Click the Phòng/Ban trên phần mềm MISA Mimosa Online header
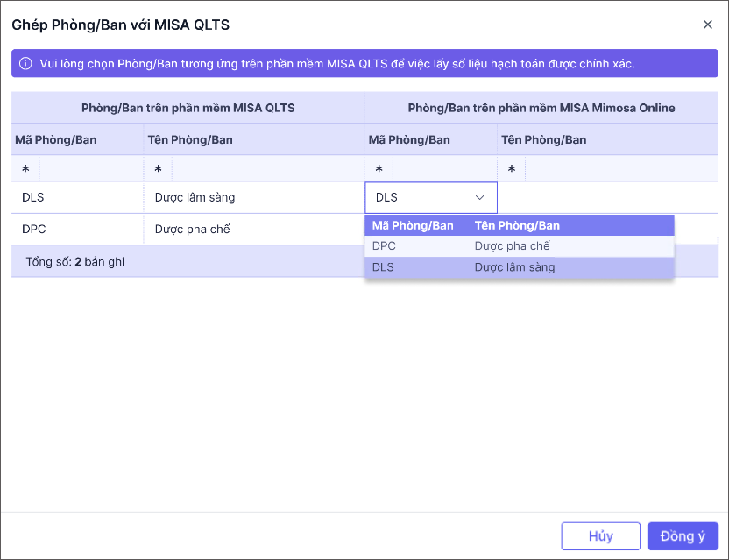This screenshot has width=729, height=560. [x=541, y=108]
